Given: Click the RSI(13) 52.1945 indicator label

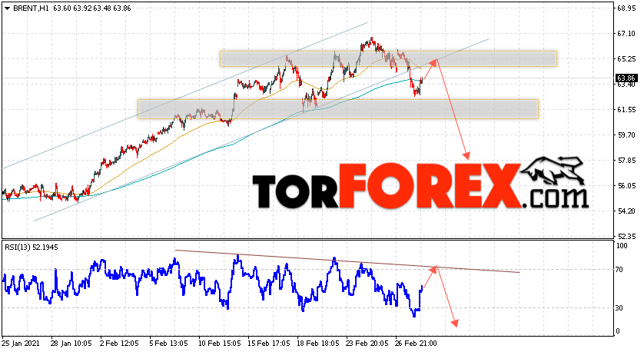Looking at the screenshot, I should pos(32,247).
